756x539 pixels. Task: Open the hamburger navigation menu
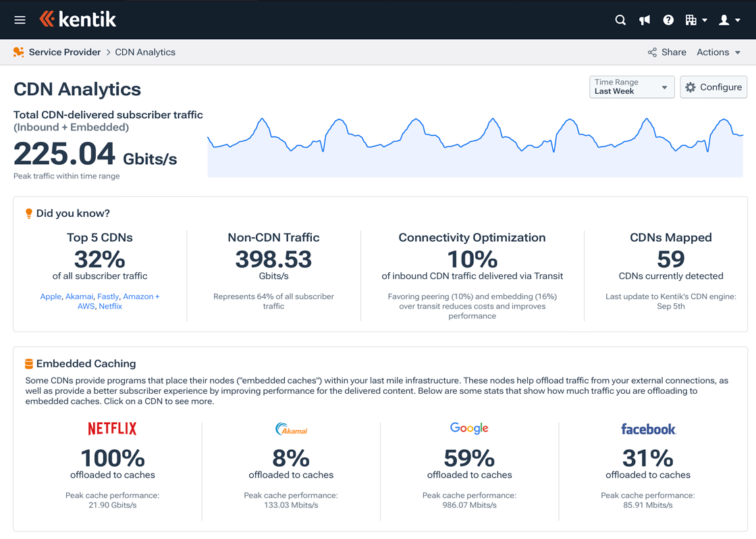(x=20, y=20)
